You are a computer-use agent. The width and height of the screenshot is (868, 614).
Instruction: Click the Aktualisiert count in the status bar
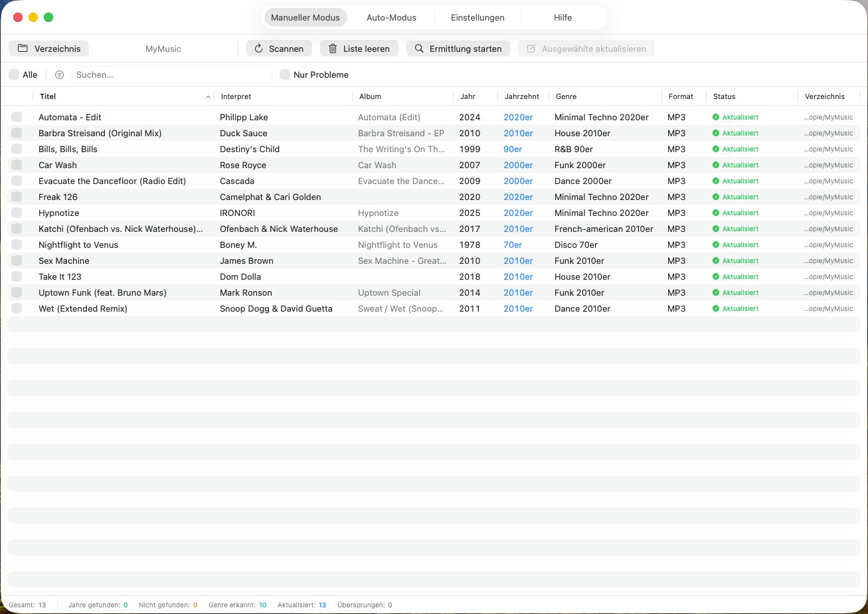(302, 605)
